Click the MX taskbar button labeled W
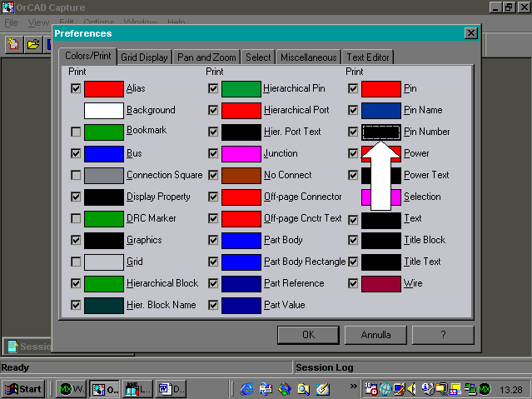The image size is (532, 399). [72, 389]
